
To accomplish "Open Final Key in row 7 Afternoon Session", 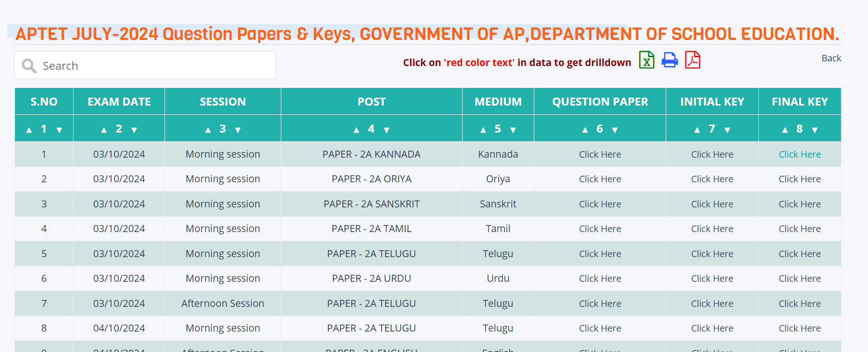I will click(x=800, y=304).
